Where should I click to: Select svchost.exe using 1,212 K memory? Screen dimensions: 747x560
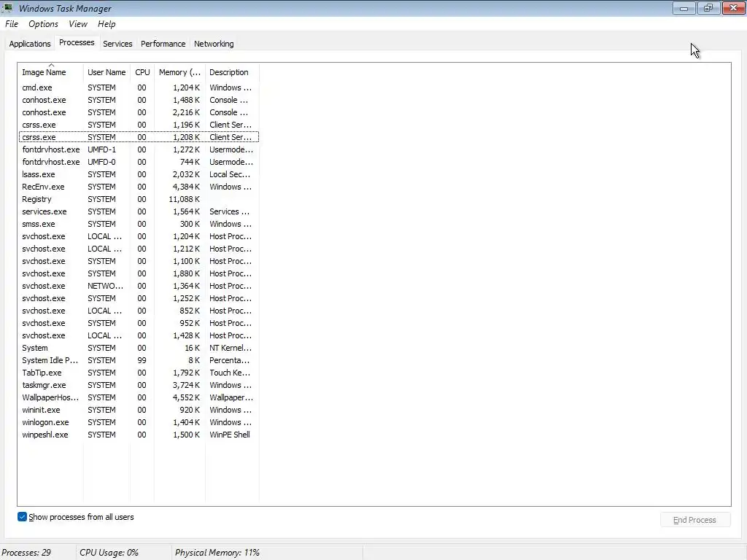click(x=139, y=249)
